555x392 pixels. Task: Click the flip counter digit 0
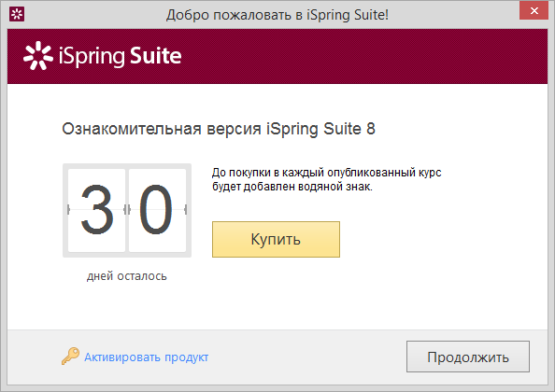(157, 210)
